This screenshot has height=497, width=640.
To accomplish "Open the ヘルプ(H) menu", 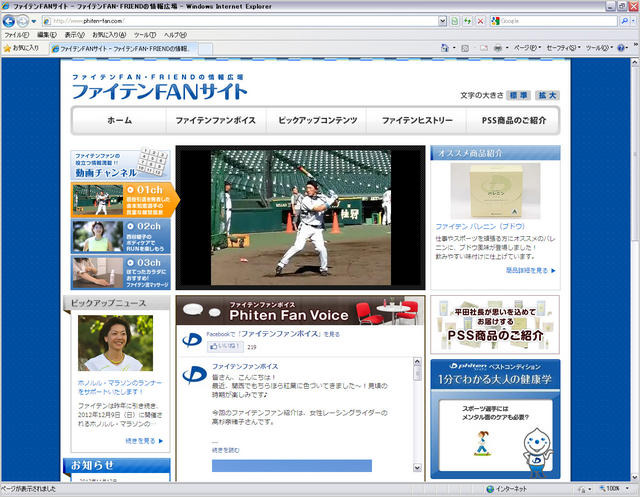I will tap(176, 35).
